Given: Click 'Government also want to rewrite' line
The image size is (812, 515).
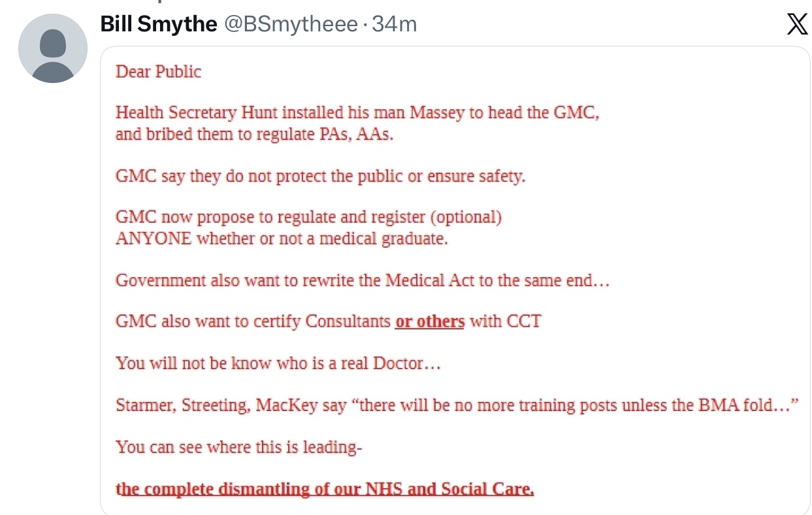Looking at the screenshot, I should [363, 280].
